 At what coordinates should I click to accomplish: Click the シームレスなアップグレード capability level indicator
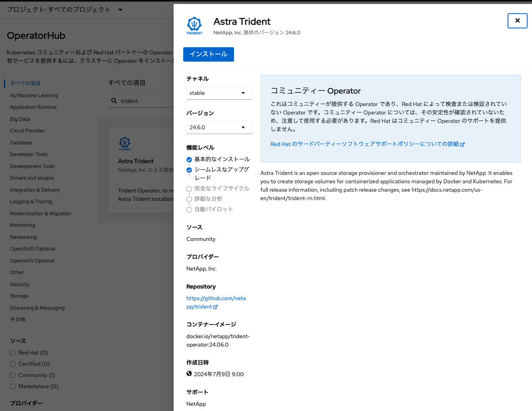(189, 170)
